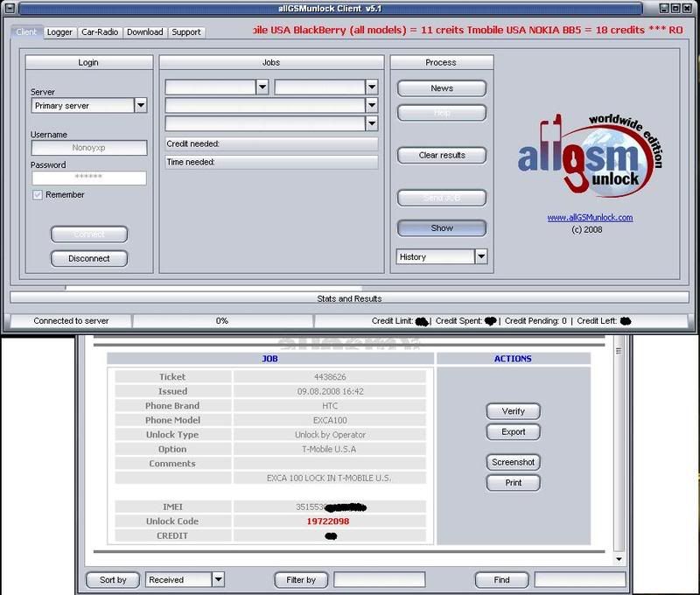The height and width of the screenshot is (595, 700).
Task: Expand the first Jobs dropdown on top left
Action: click(262, 87)
